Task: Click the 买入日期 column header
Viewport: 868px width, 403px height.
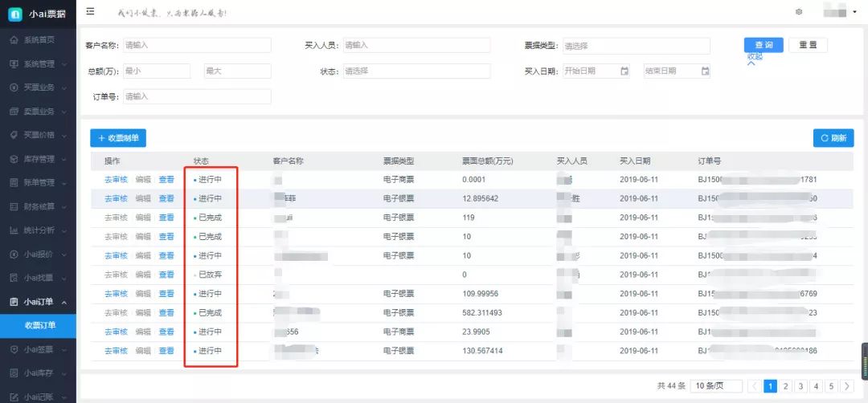Action: [635, 161]
